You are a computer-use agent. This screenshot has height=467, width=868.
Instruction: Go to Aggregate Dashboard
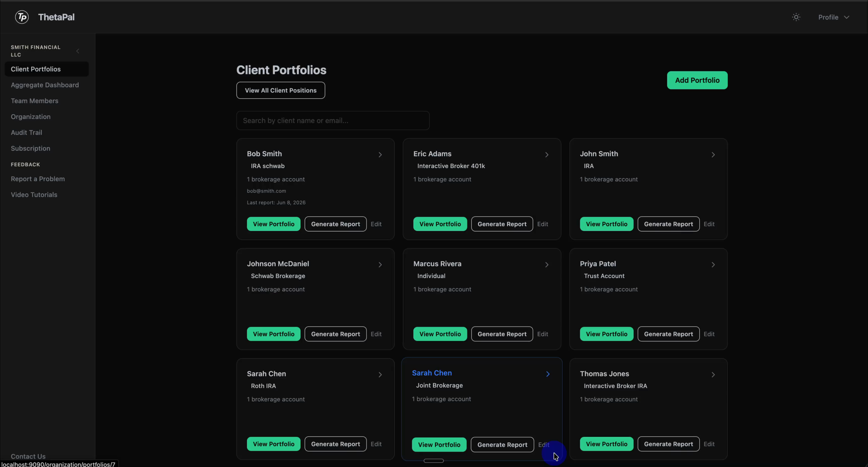[x=45, y=85]
